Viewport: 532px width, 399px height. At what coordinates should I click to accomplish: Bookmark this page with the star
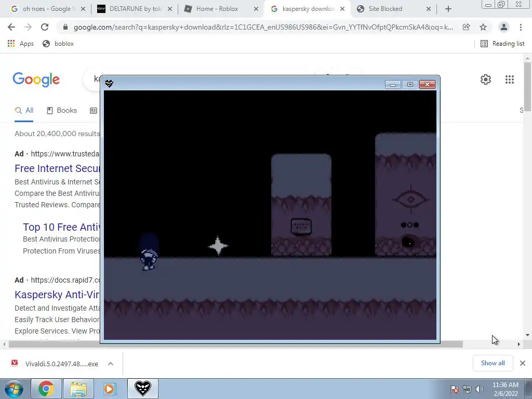[x=483, y=27]
